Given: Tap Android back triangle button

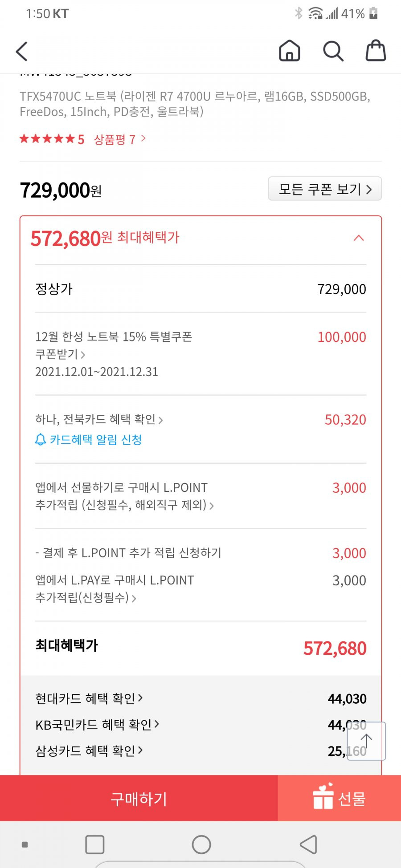Looking at the screenshot, I should [308, 844].
